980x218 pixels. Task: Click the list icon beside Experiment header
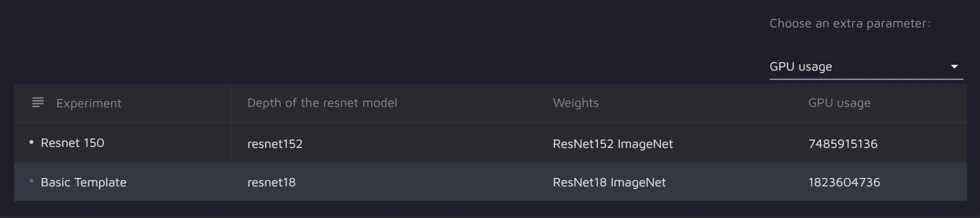[38, 102]
